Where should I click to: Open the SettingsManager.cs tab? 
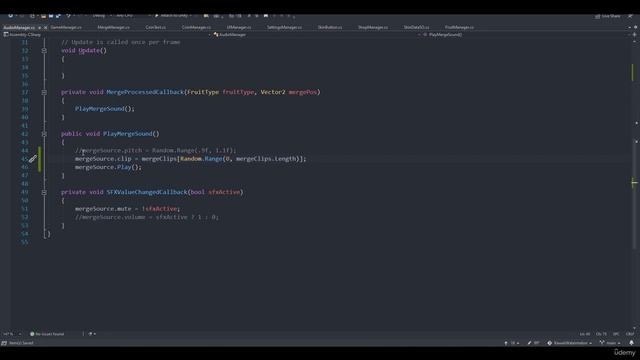pos(284,27)
